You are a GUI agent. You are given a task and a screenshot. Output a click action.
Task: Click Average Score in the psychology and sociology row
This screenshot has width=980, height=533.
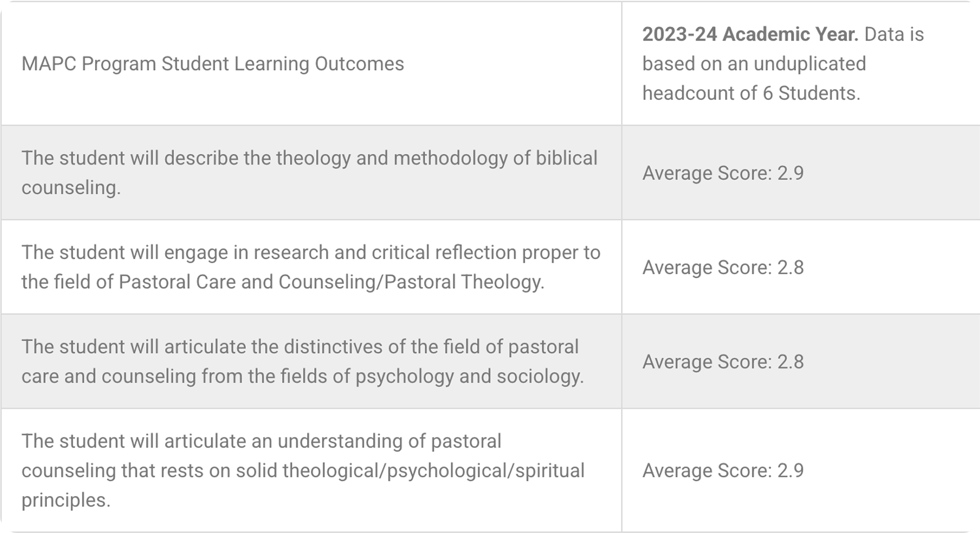pyautogui.click(x=723, y=362)
